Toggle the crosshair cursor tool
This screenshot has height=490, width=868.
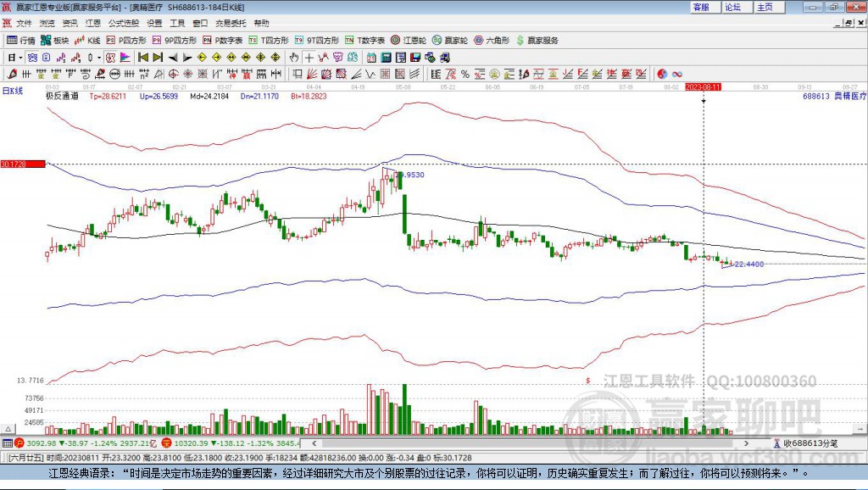coord(309,58)
